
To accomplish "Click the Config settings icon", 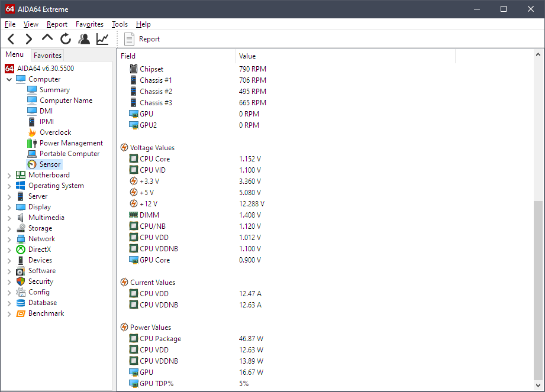I will [x=21, y=292].
